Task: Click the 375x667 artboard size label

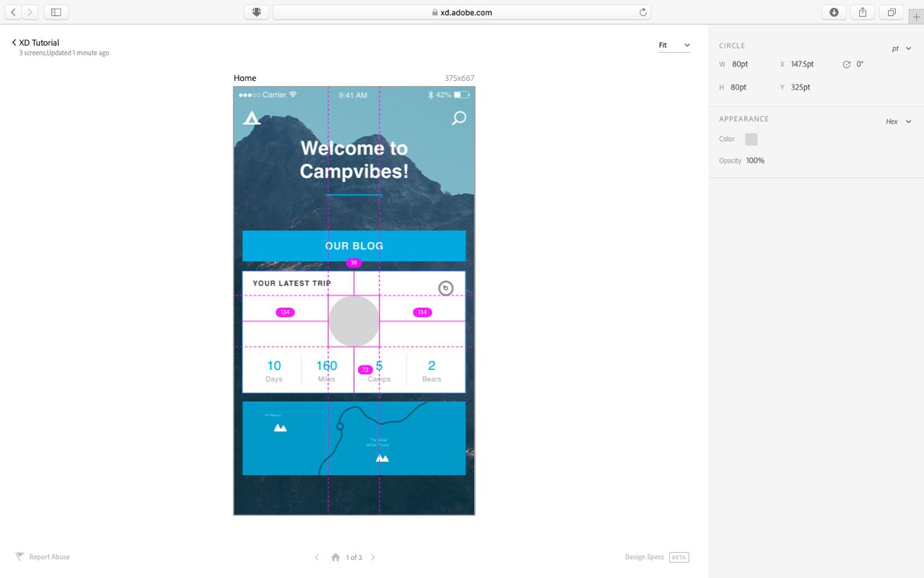Action: [x=460, y=78]
